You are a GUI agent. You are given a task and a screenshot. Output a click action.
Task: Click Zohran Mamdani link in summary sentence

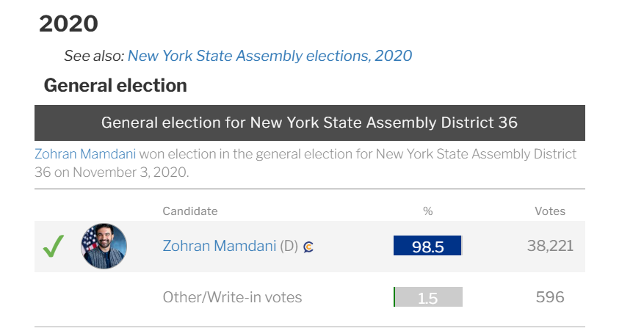(84, 155)
